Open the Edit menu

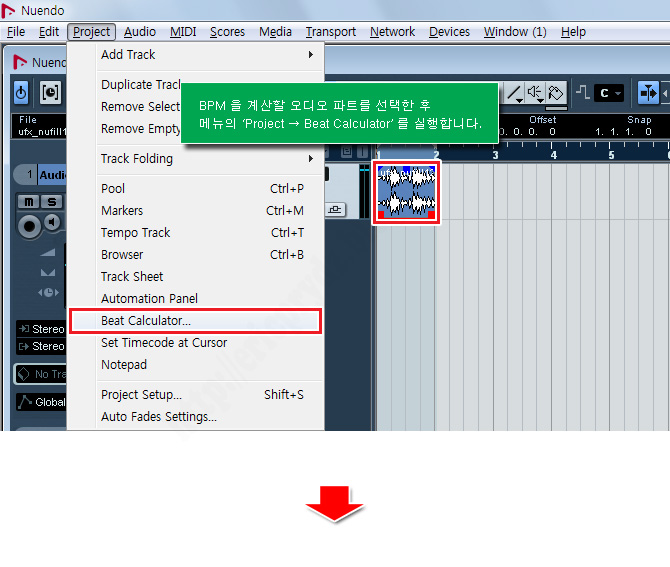(49, 32)
